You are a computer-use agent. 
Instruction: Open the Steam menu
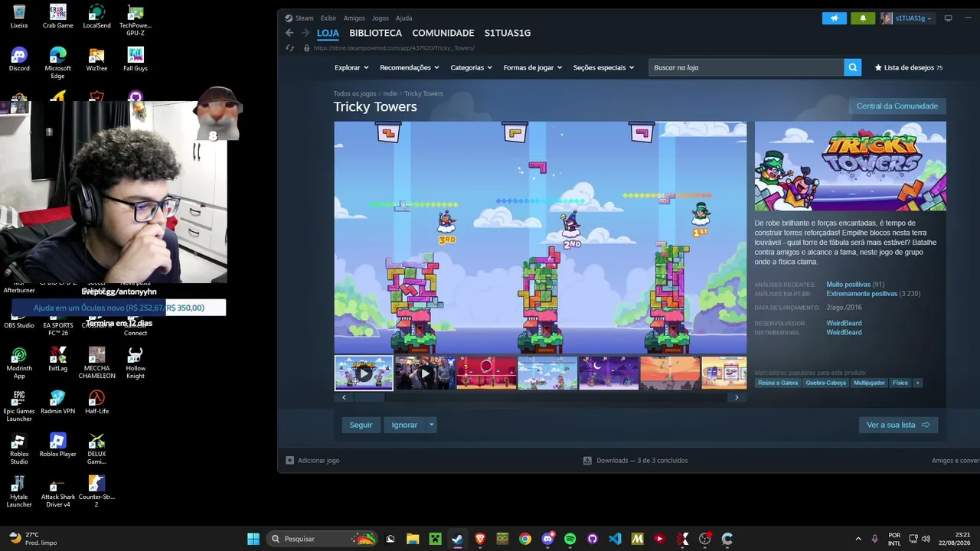tap(305, 18)
